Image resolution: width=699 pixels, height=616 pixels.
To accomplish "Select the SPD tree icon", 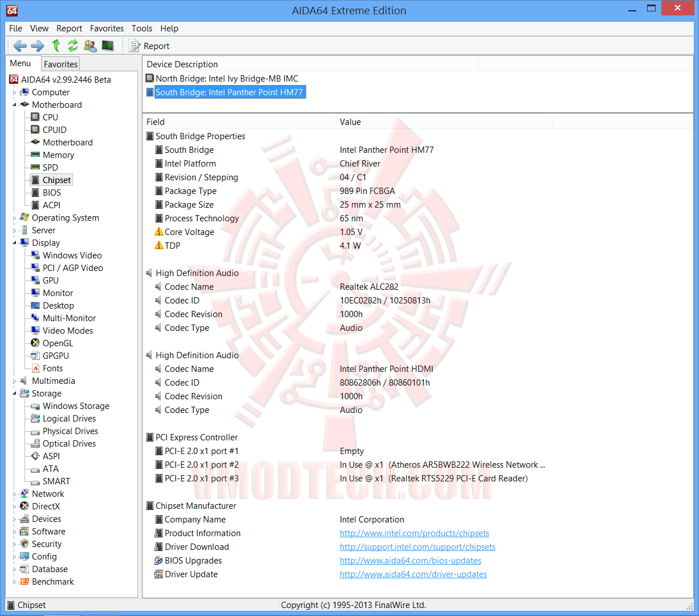I will (35, 167).
